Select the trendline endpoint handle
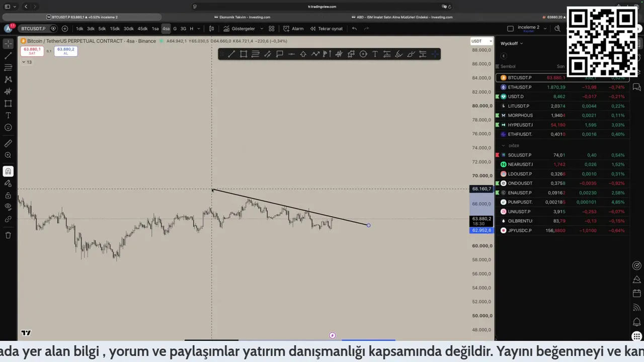Screen dimensions: 644x362 click(368, 225)
